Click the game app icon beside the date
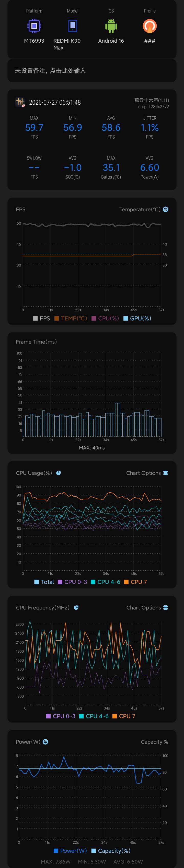Viewport: 184px width, 868px height. pyautogui.click(x=20, y=102)
